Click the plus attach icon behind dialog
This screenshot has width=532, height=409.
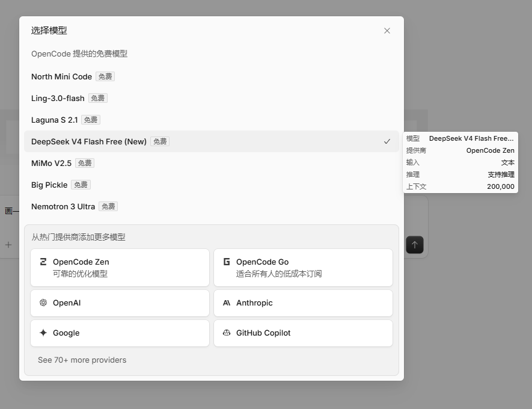[8, 245]
